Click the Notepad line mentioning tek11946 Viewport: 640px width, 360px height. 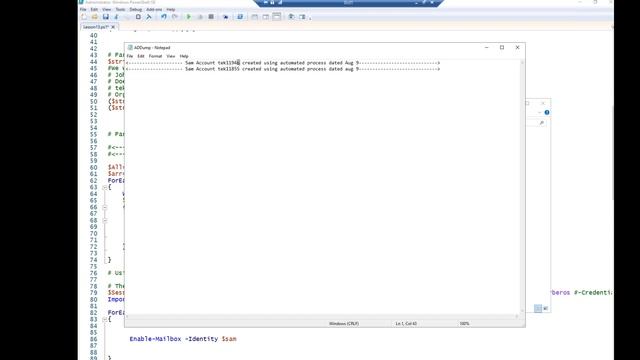coord(283,63)
